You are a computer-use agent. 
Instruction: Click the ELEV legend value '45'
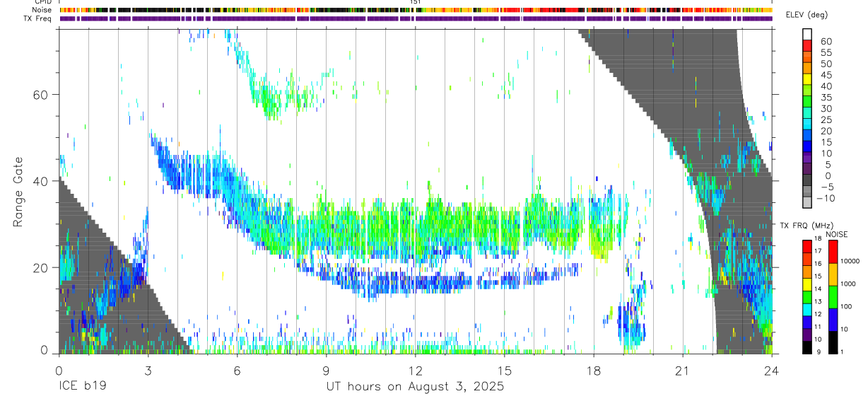(826, 75)
